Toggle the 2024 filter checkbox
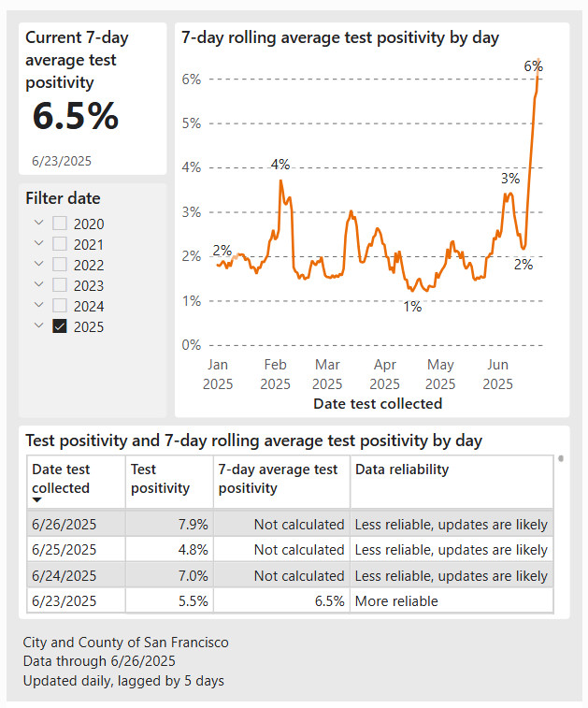Image resolution: width=588 pixels, height=708 pixels. pos(60,306)
